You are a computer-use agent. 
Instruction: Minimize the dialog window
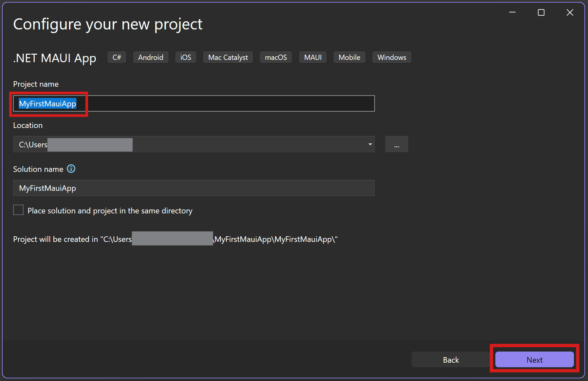[x=512, y=12]
